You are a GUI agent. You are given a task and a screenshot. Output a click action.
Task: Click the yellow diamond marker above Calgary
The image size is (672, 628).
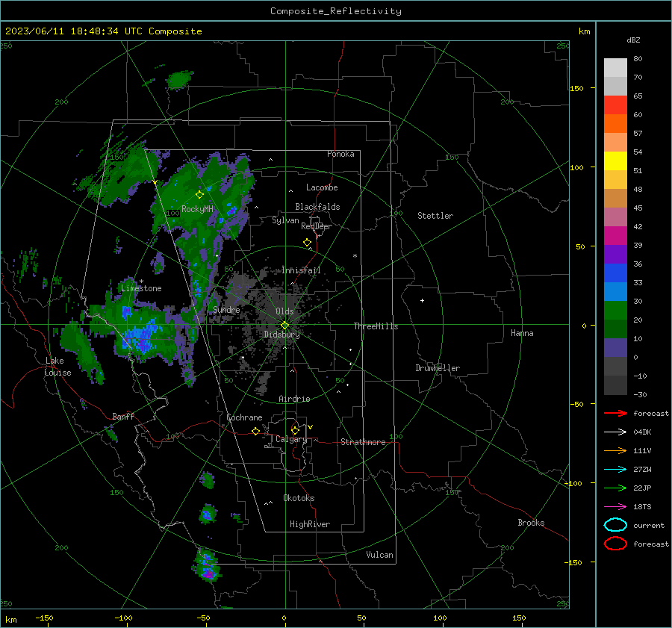click(295, 430)
